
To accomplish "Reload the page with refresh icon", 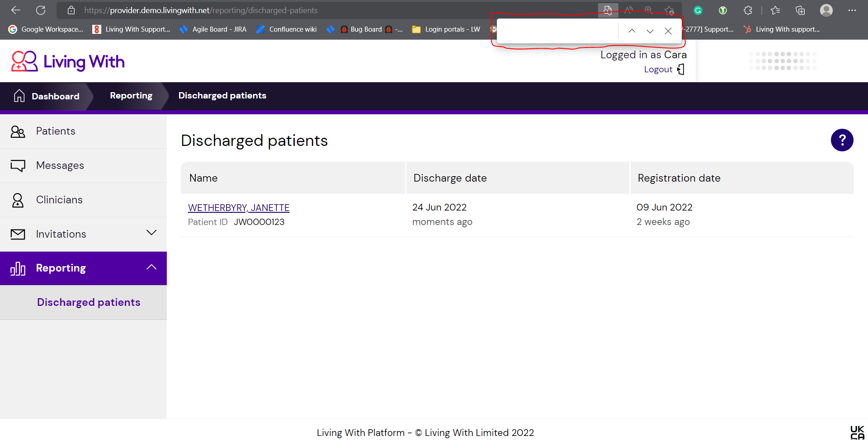I will [41, 10].
